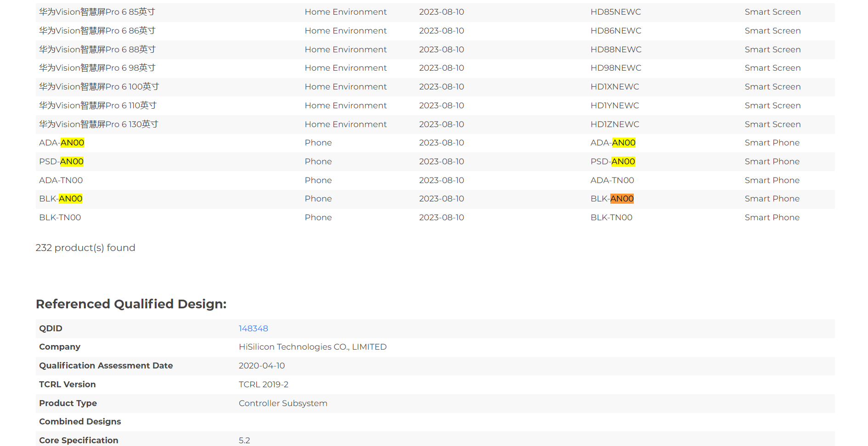
Task: Click model number HD98NEWC
Action: point(616,68)
